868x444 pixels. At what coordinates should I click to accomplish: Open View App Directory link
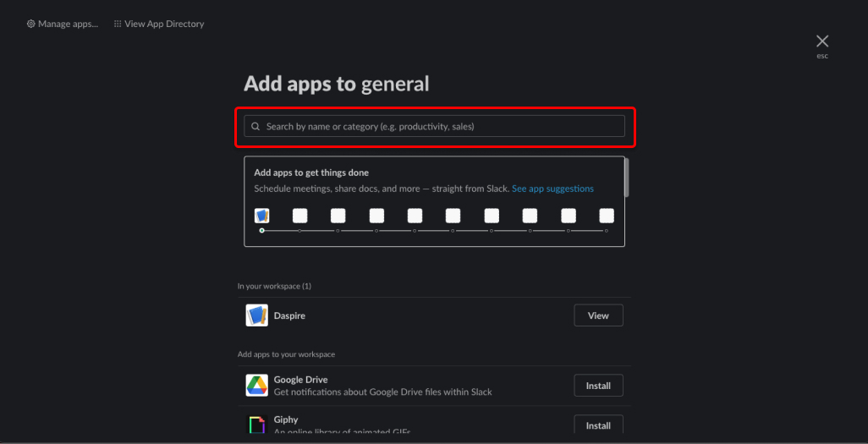(159, 24)
